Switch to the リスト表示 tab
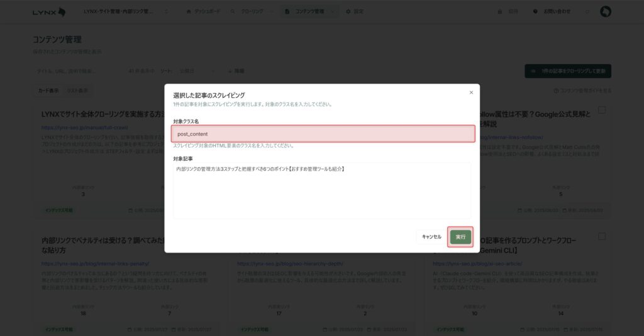The image size is (644, 336). [x=77, y=90]
